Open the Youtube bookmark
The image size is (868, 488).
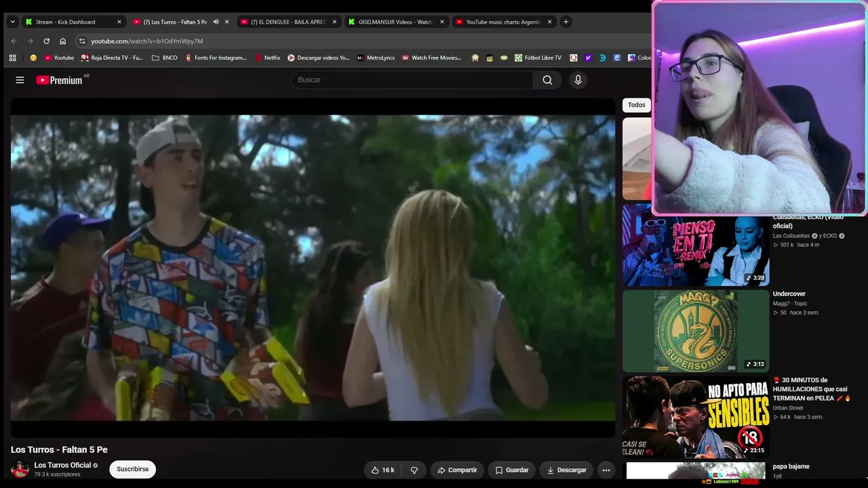[59, 58]
